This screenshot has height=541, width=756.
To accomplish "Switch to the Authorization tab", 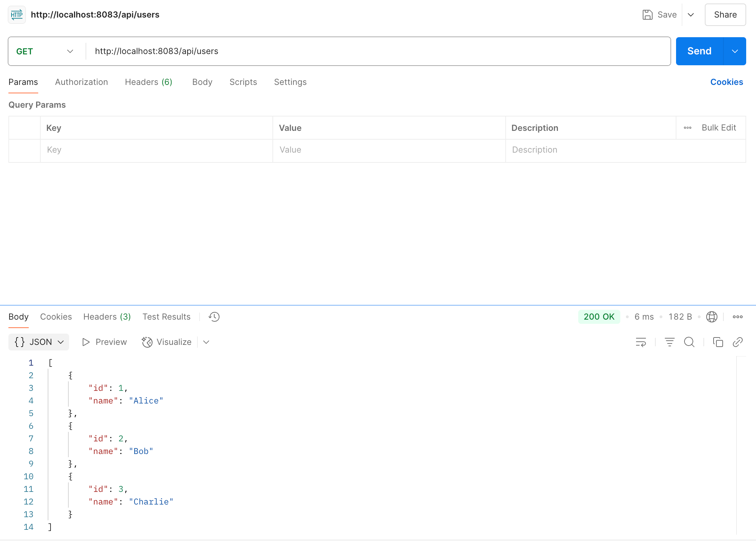I will point(81,82).
